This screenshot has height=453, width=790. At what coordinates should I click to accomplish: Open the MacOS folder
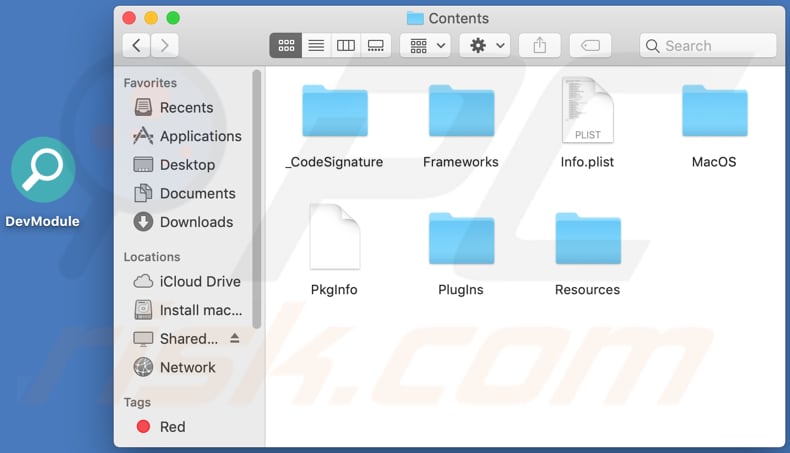coord(714,112)
